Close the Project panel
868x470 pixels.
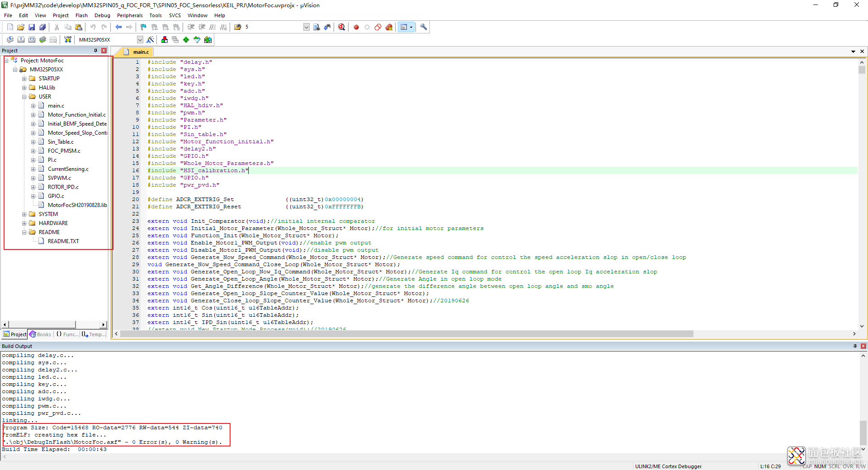coord(104,51)
